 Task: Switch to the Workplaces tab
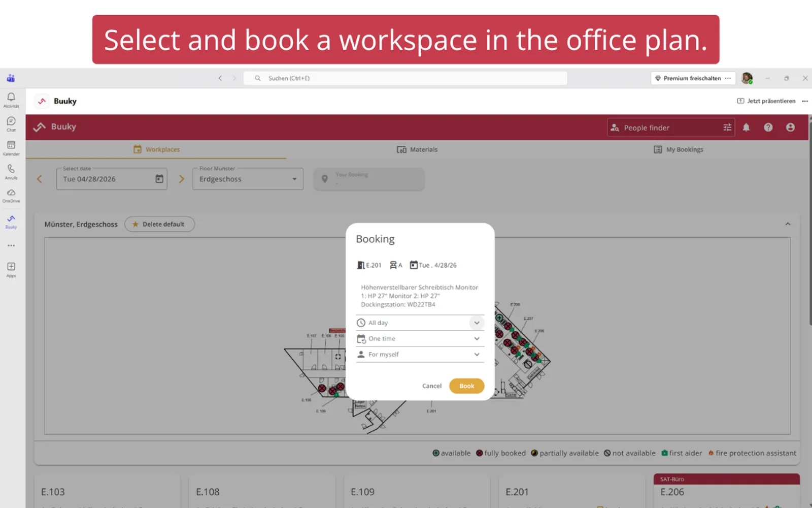156,149
